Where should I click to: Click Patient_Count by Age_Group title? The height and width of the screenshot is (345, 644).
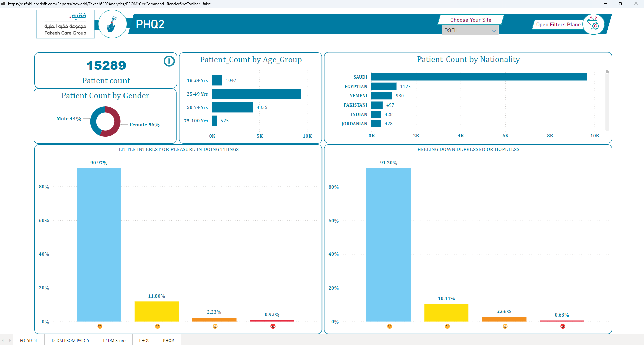point(251,60)
